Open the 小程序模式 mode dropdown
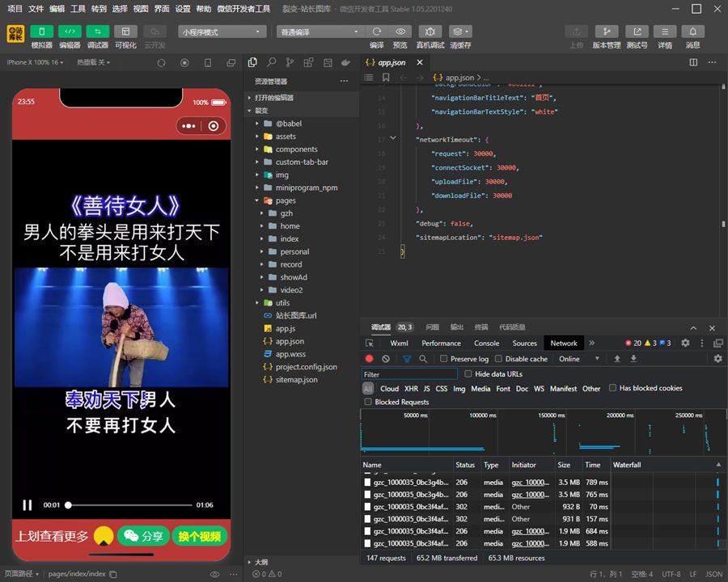Screen dimensions: 728x582 (222, 32)
